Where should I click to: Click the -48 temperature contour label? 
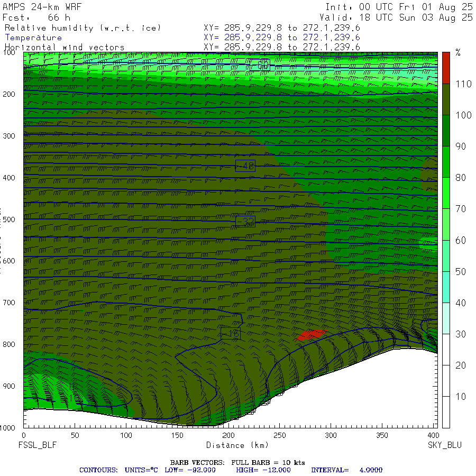click(245, 166)
